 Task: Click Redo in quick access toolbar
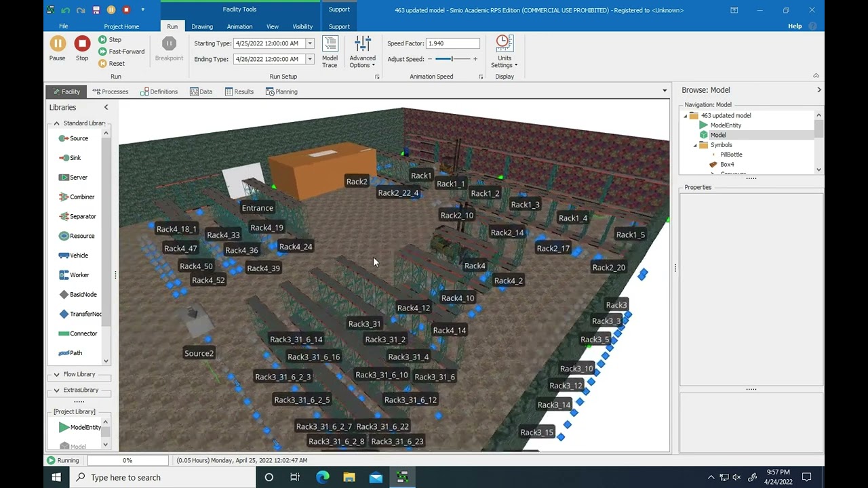pyautogui.click(x=81, y=10)
